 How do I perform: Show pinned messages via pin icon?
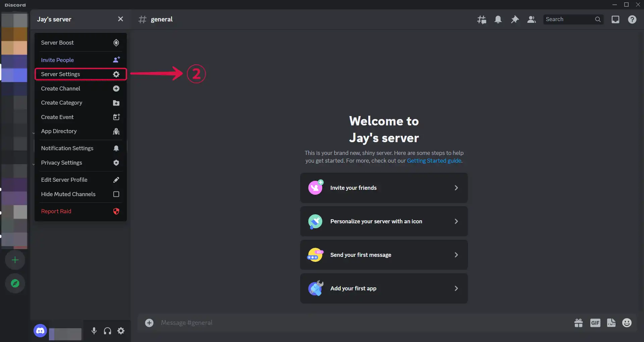515,19
